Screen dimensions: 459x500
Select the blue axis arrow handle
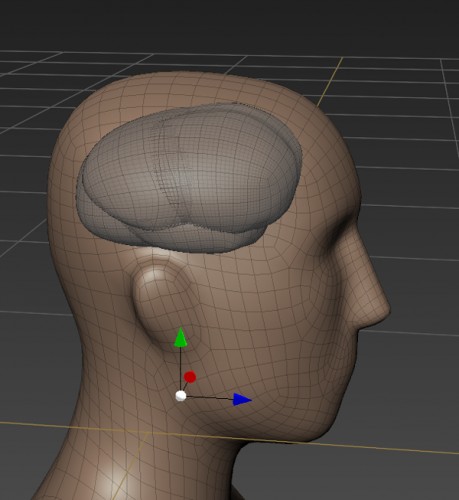coord(242,399)
